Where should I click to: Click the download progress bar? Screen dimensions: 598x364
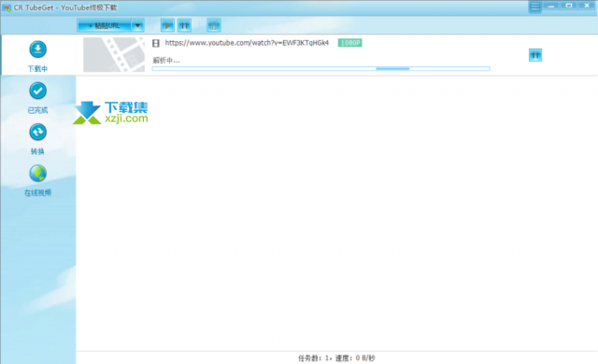coord(320,68)
